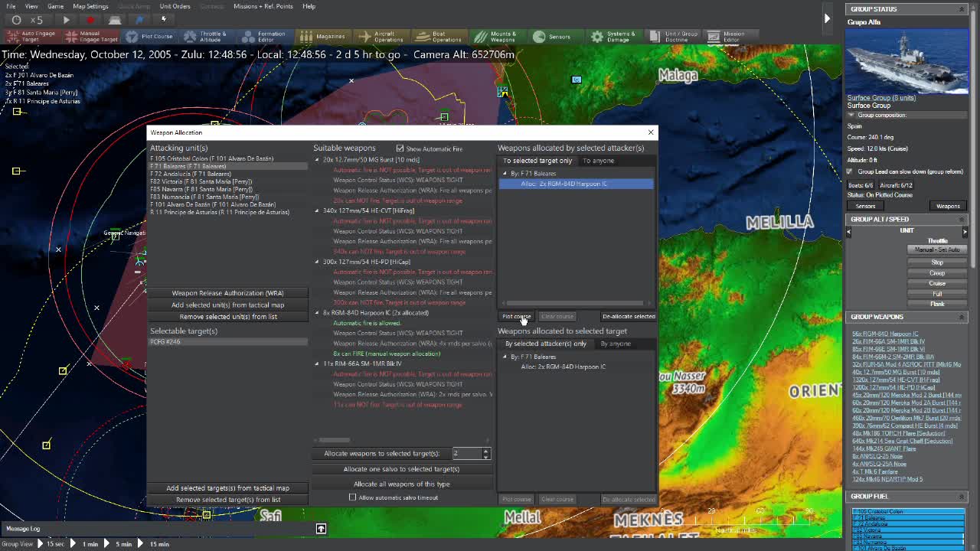Collapse the GROUP FUEL panel

click(x=962, y=496)
